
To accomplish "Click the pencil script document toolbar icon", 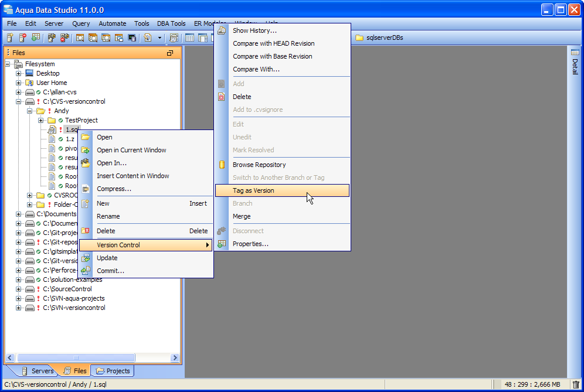I will click(148, 38).
